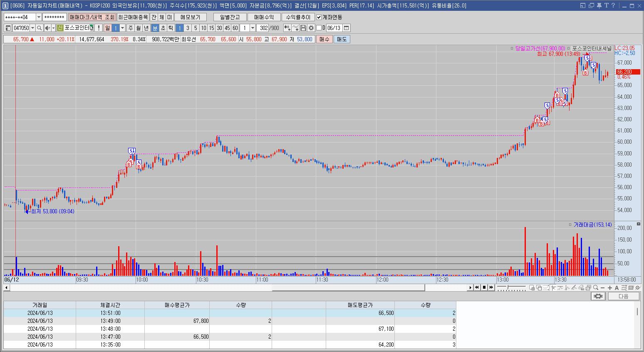Select the 30-minute interval button
Screen dimensions: 644x352
coord(219,28)
